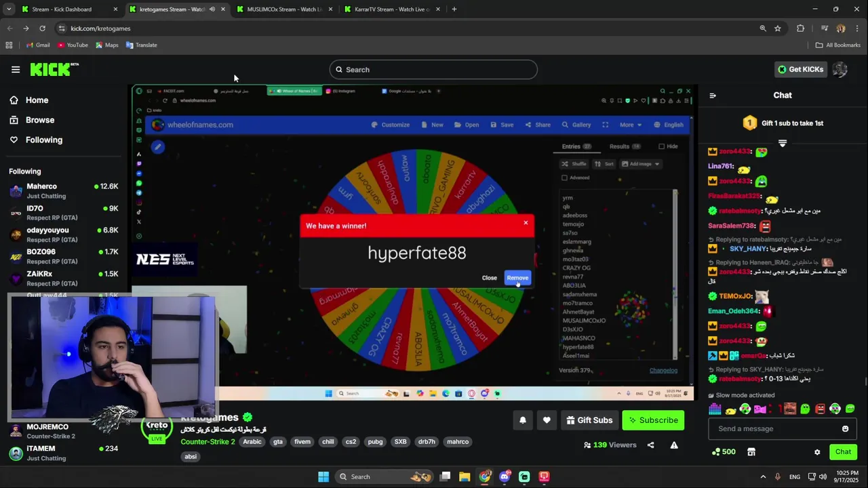Image resolution: width=868 pixels, height=488 pixels.
Task: Open the extensions puzzle icon
Action: [x=801, y=28]
